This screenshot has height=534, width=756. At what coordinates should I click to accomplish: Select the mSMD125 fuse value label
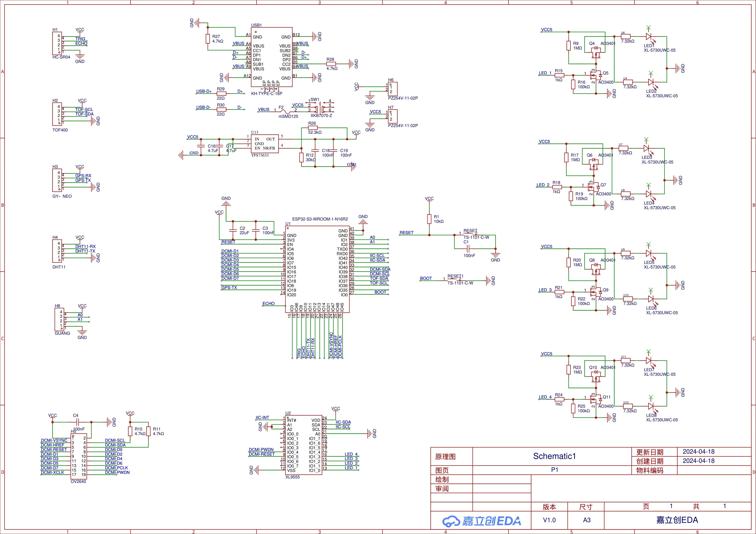point(288,116)
